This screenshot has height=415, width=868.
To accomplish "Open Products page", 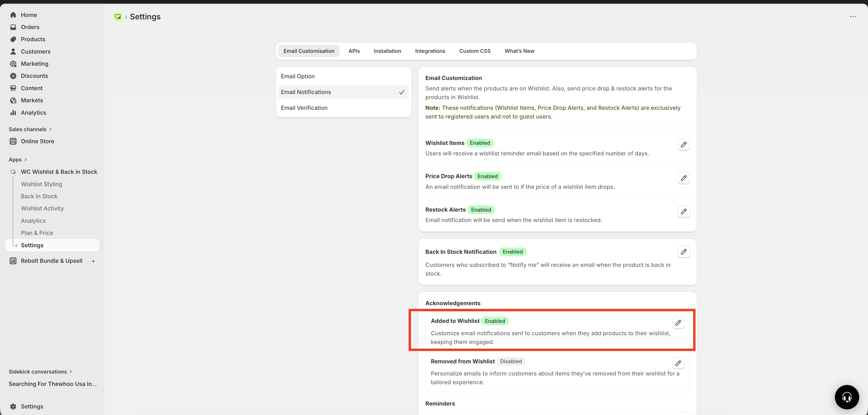I will pyautogui.click(x=33, y=39).
